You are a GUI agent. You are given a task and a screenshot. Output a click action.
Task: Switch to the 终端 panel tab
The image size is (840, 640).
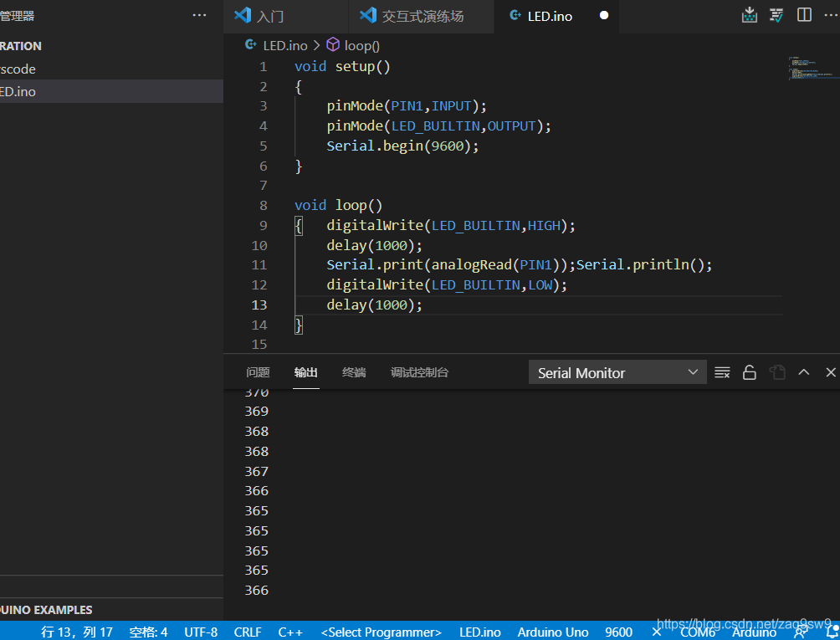point(354,372)
